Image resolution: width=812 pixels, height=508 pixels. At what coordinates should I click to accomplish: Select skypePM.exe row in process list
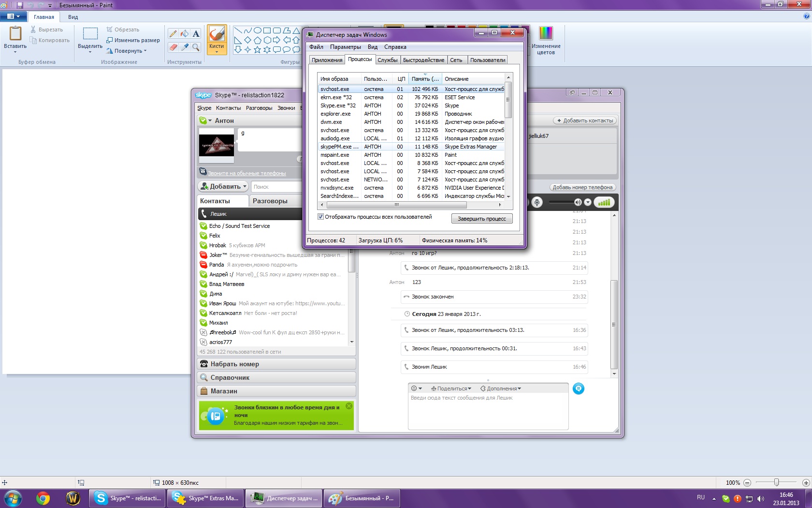[x=411, y=147]
